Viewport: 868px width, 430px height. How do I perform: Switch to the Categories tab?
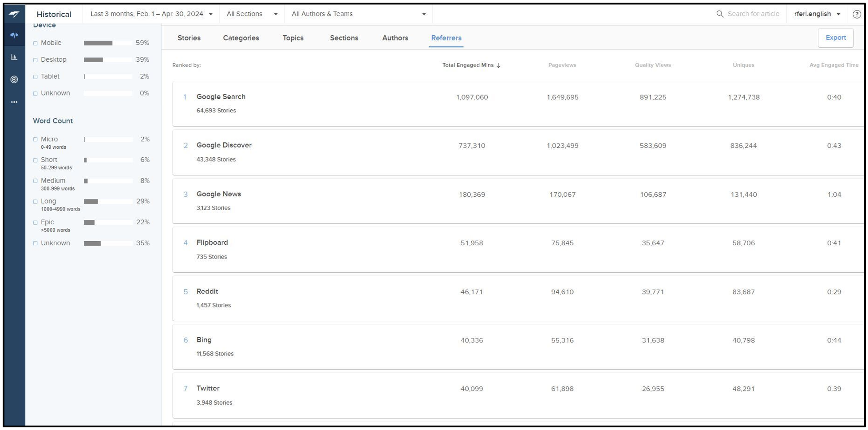click(x=241, y=38)
